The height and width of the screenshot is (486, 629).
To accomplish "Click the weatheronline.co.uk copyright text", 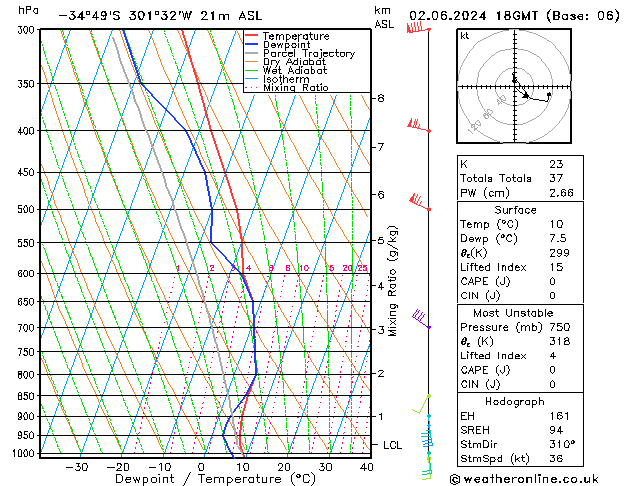I will pos(524,479).
